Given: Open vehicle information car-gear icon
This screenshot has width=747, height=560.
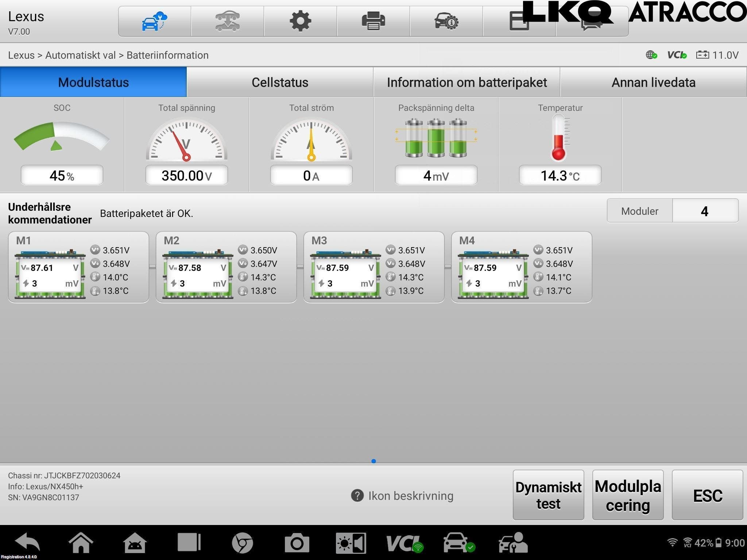Looking at the screenshot, I should pyautogui.click(x=446, y=21).
